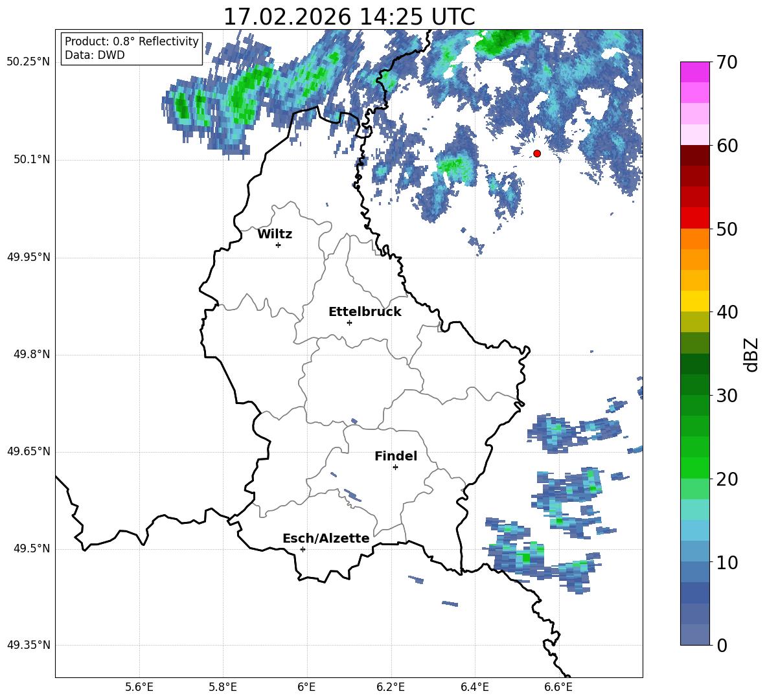The height and width of the screenshot is (700, 767).
Task: Click the colorbar tick label 60
Action: [727, 145]
